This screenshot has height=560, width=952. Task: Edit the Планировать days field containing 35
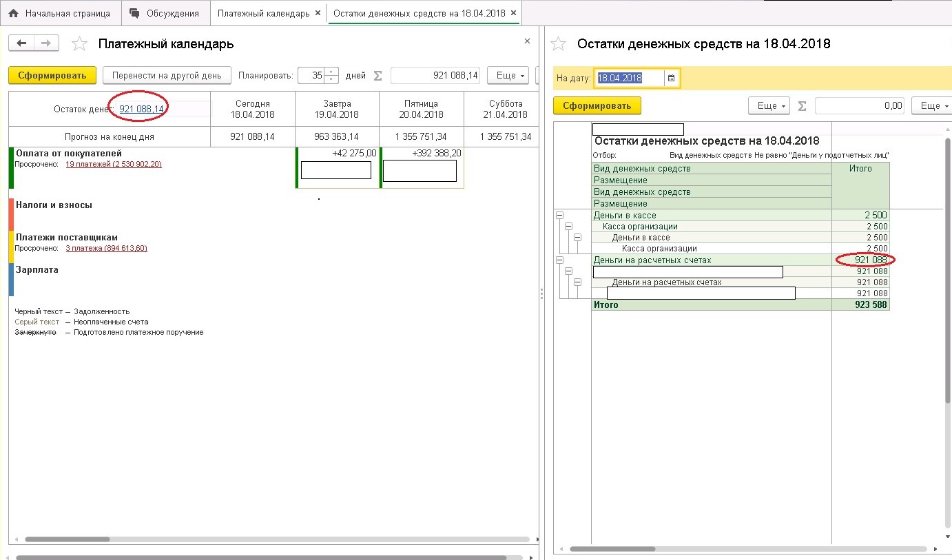click(311, 75)
